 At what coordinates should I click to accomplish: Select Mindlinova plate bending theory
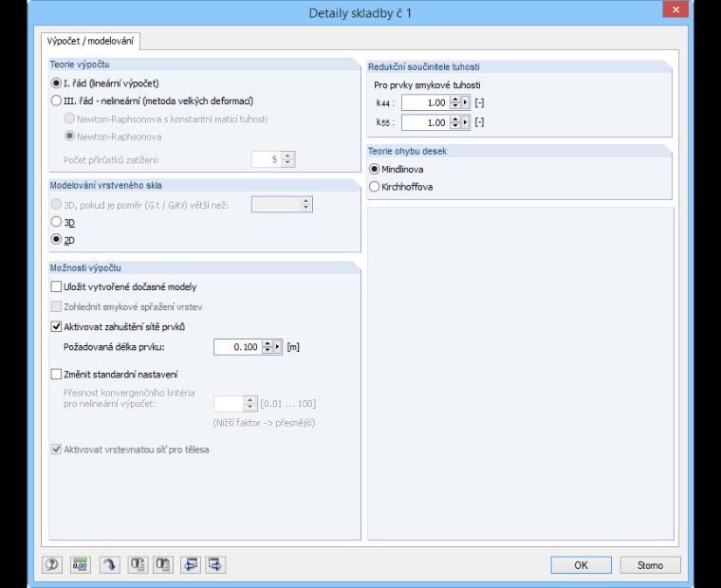tap(375, 169)
